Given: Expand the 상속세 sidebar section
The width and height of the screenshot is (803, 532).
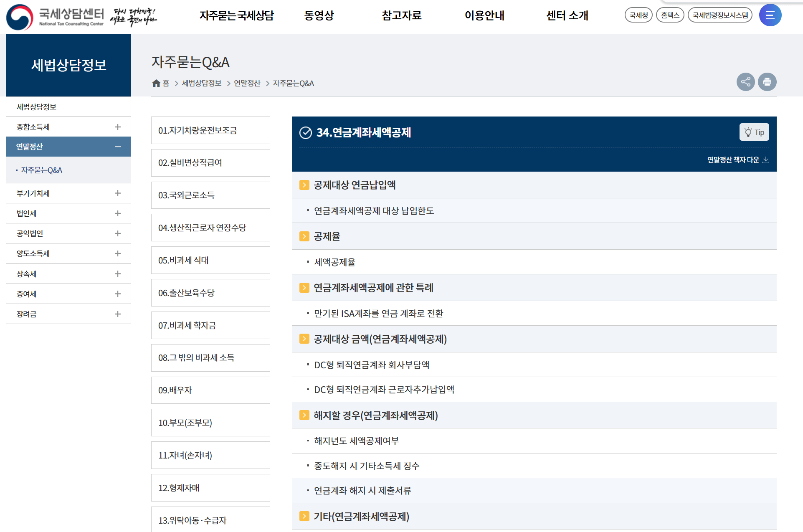Looking at the screenshot, I should click(118, 274).
